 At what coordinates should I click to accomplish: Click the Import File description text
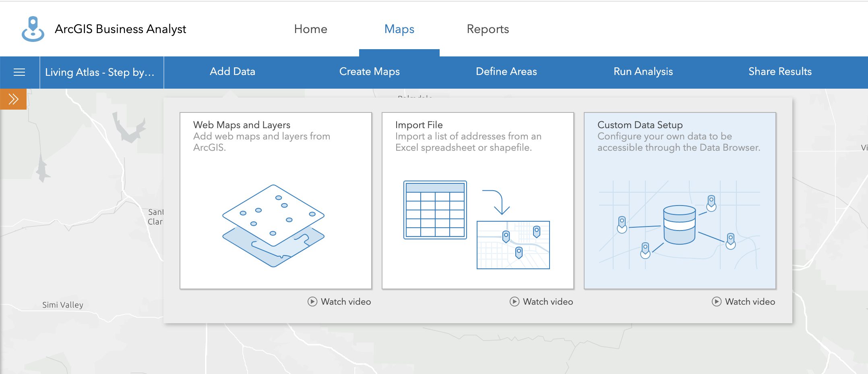tap(468, 142)
